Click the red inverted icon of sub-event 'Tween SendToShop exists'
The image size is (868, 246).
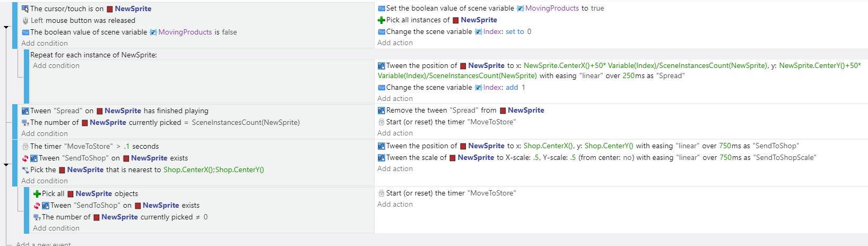click(37, 206)
